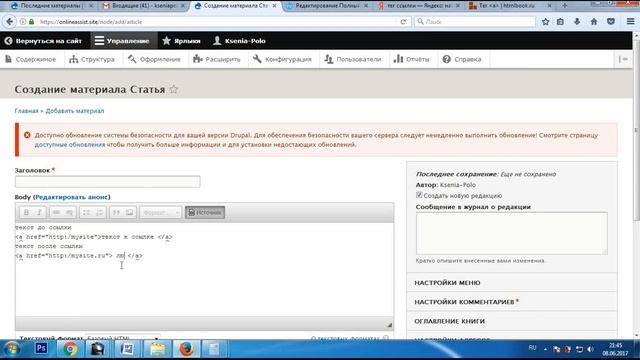Click the Pocket icon in Firefox toolbar

point(611,22)
